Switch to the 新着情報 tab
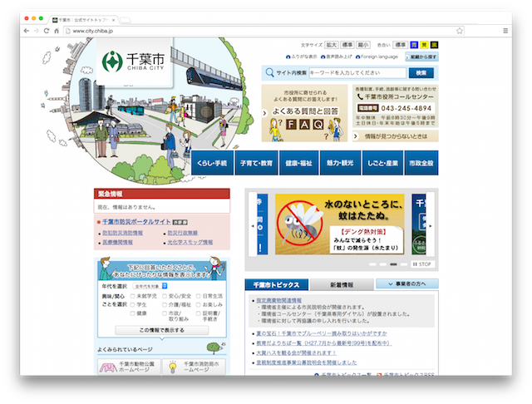The width and height of the screenshot is (532, 404). click(x=342, y=284)
